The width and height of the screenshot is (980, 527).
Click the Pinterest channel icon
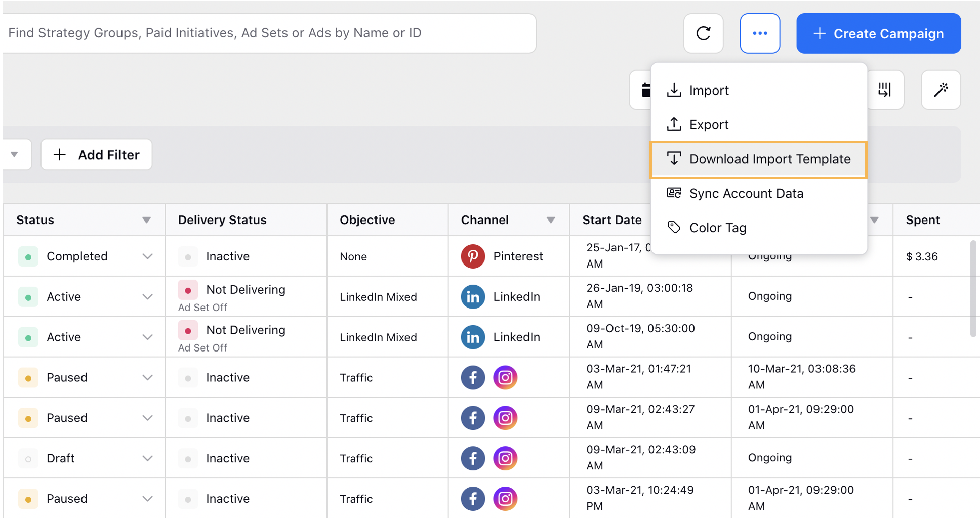(x=473, y=256)
